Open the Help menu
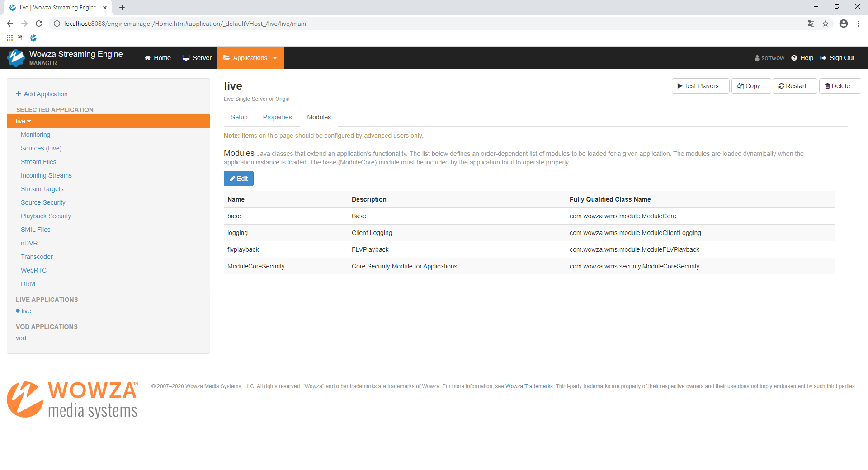Image resolution: width=868 pixels, height=470 pixels. pyautogui.click(x=802, y=58)
